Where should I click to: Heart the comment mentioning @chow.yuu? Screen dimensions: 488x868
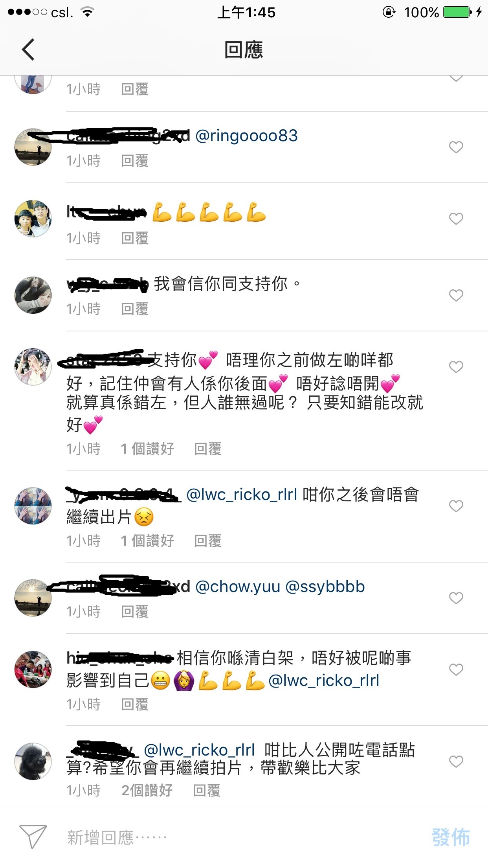point(456,598)
